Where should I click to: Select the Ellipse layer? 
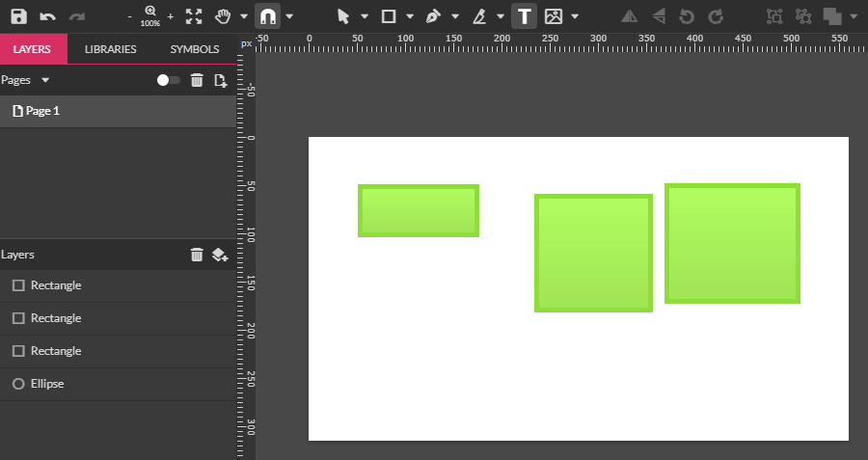(46, 384)
